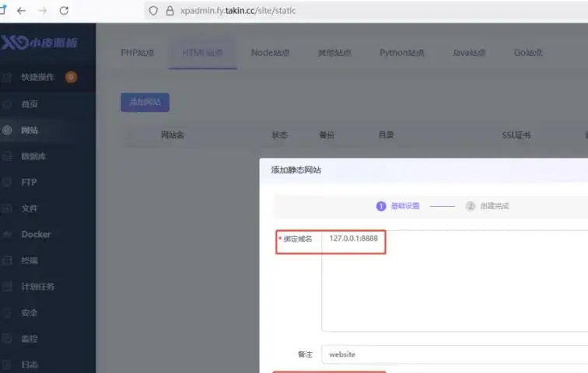Click the orange badge beside 快捷操作

point(71,77)
